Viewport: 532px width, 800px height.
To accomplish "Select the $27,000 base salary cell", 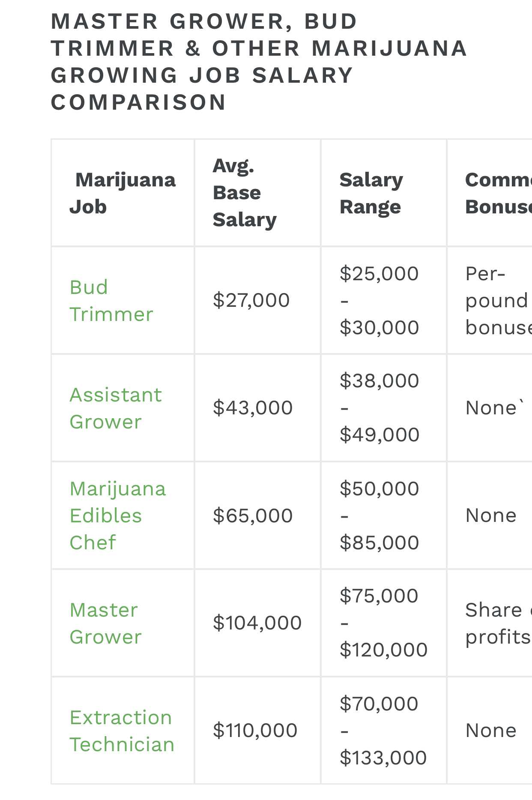I will [x=251, y=300].
